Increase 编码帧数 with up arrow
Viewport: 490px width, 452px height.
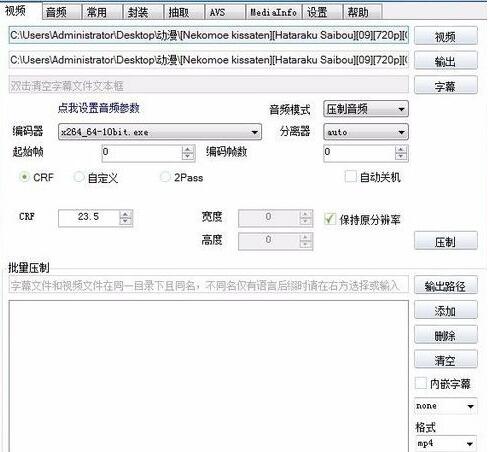click(401, 149)
